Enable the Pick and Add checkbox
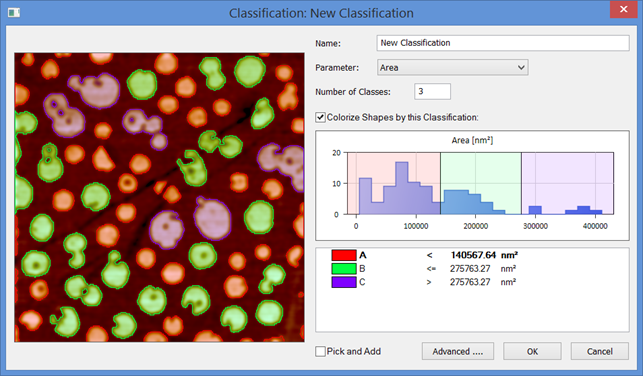The width and height of the screenshot is (643, 376). [x=320, y=351]
